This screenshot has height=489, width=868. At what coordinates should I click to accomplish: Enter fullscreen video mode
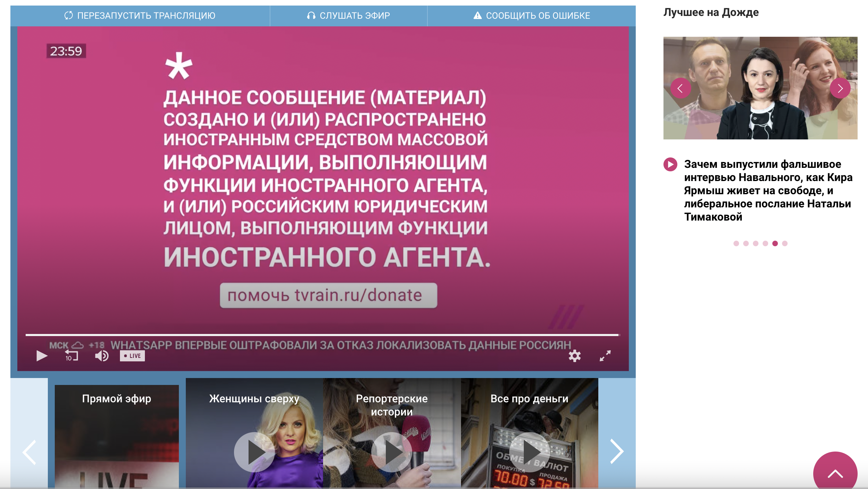pos(605,356)
